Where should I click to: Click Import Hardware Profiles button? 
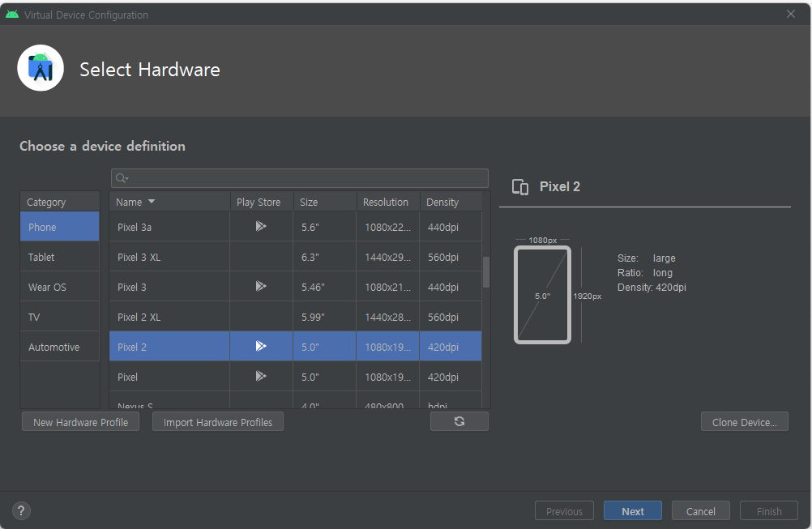pyautogui.click(x=217, y=422)
